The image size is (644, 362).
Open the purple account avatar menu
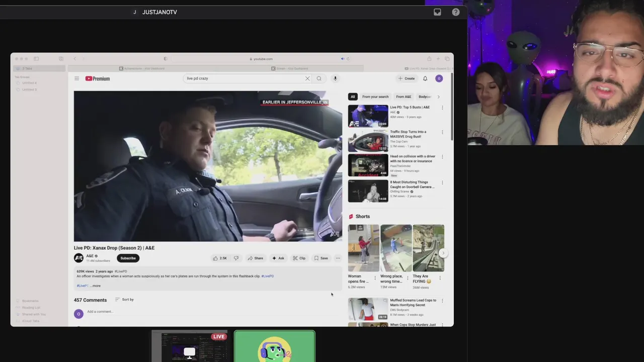pyautogui.click(x=439, y=78)
